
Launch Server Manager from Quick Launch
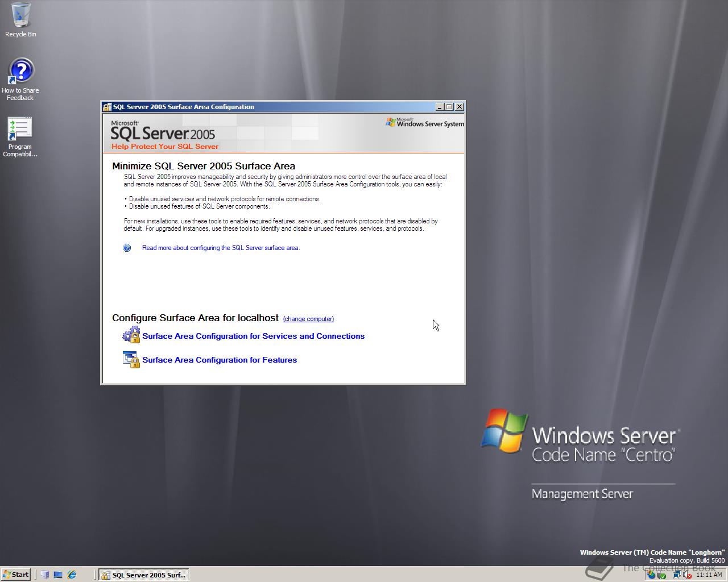click(45, 575)
